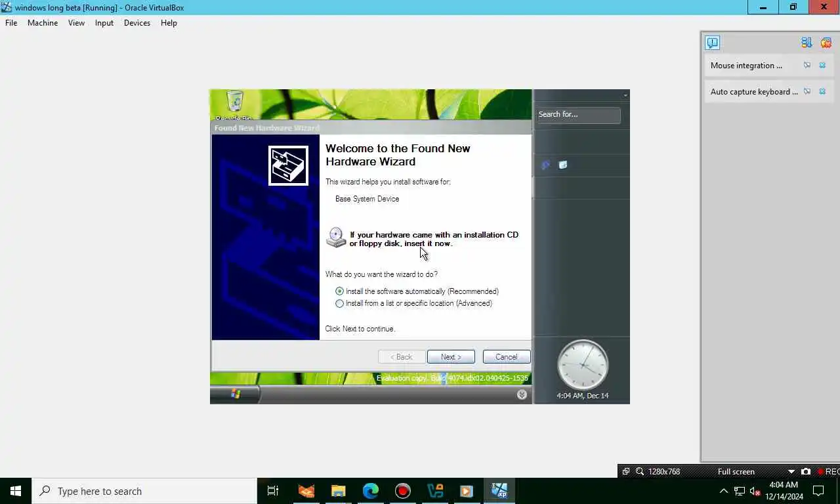
Task: Expand the Mouse integration notification text
Action: [x=746, y=66]
